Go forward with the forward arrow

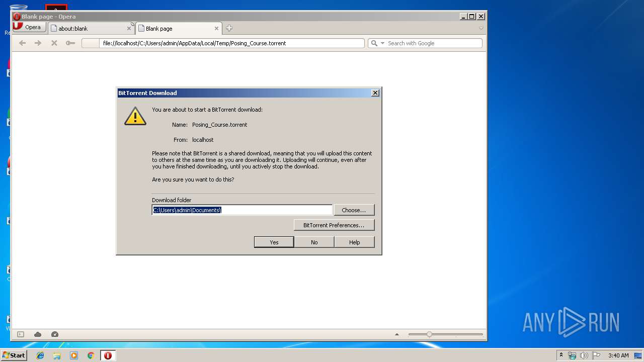pos(38,43)
